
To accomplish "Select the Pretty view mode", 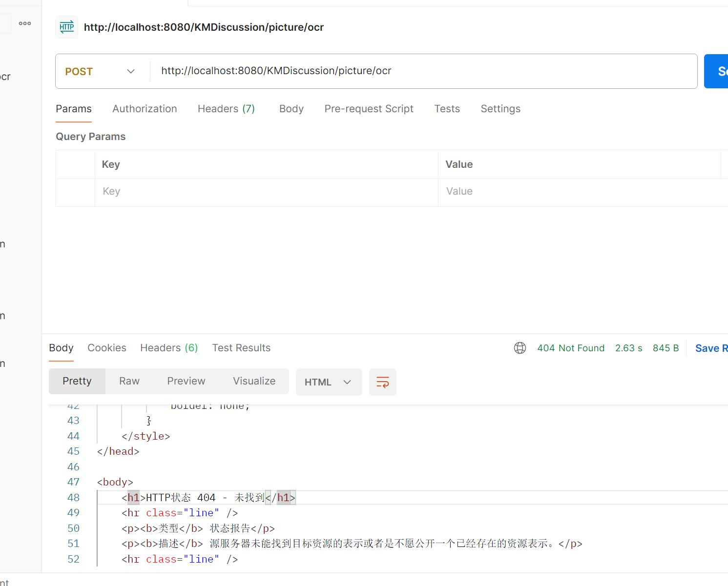I will (x=77, y=381).
